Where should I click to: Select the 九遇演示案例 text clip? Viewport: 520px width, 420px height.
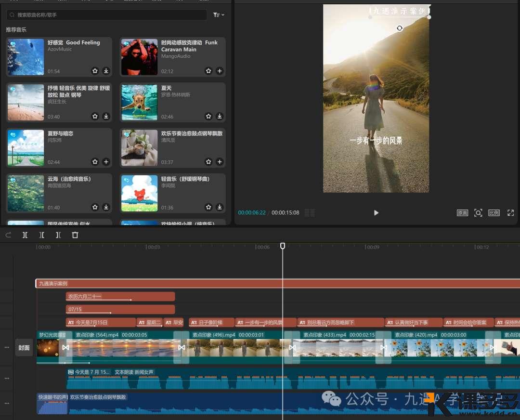278,283
